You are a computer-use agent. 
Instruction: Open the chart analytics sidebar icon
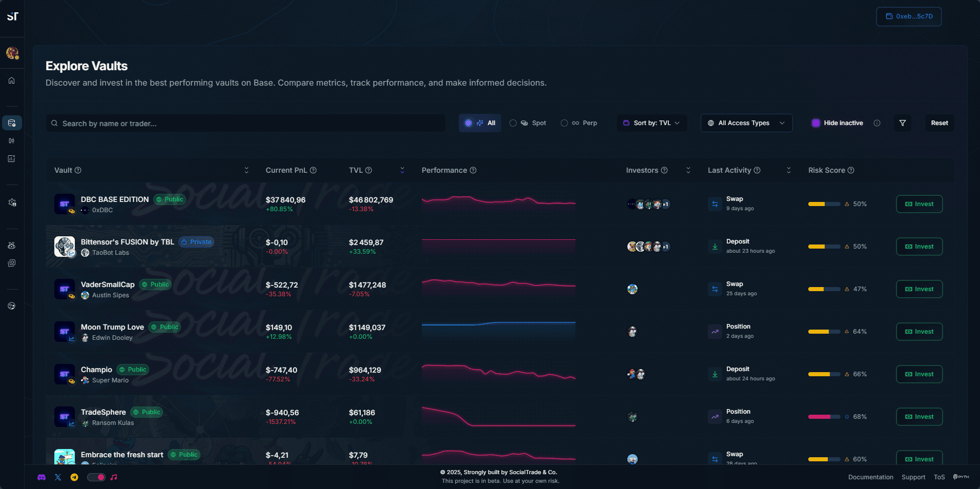(12, 159)
